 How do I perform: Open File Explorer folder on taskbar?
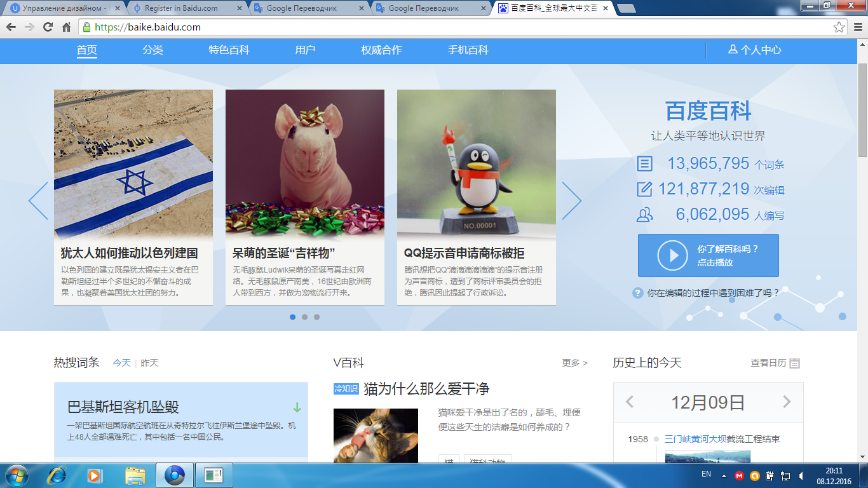pyautogui.click(x=135, y=475)
